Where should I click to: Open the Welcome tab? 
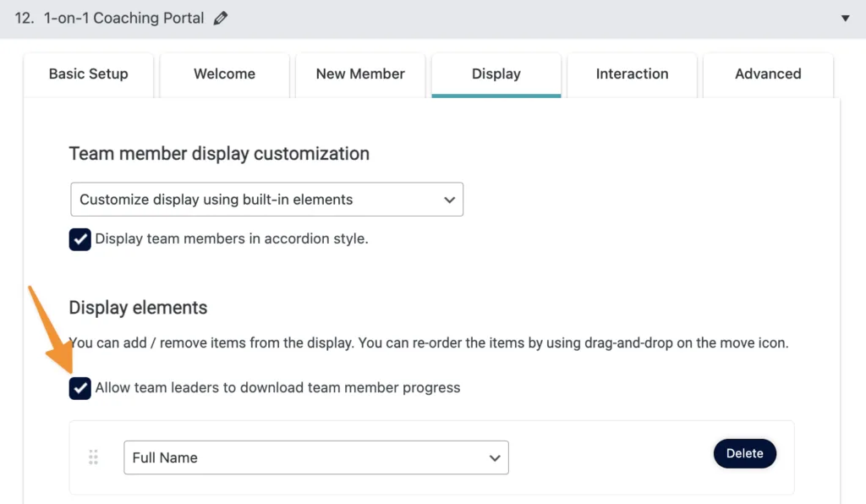tap(224, 74)
